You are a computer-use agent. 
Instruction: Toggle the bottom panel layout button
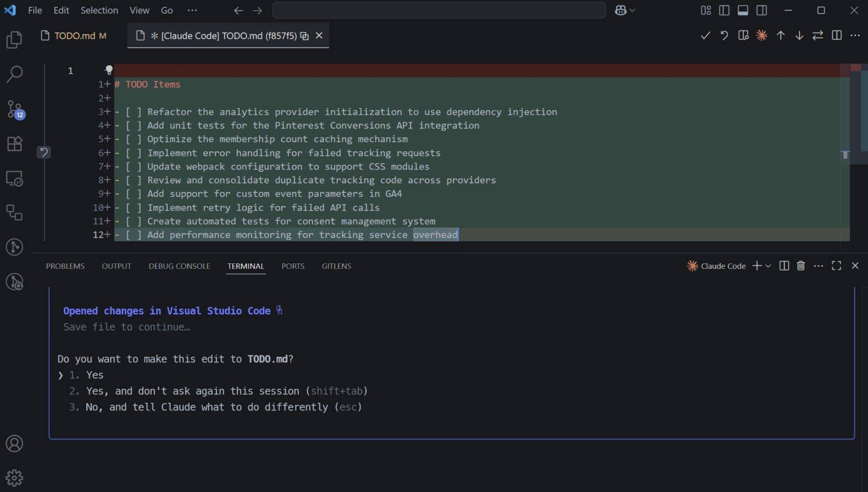coord(743,11)
